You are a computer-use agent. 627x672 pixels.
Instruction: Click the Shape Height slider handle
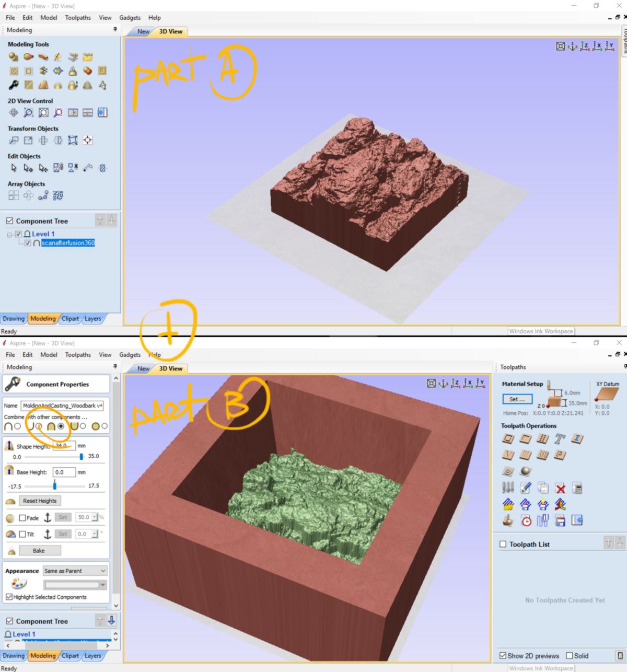pyautogui.click(x=82, y=457)
